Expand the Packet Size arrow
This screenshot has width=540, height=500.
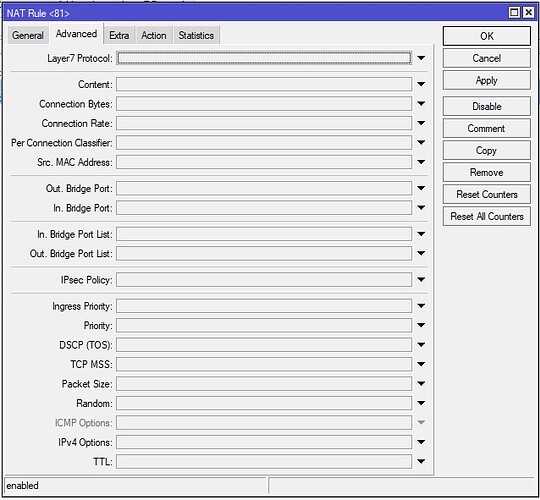pos(421,384)
